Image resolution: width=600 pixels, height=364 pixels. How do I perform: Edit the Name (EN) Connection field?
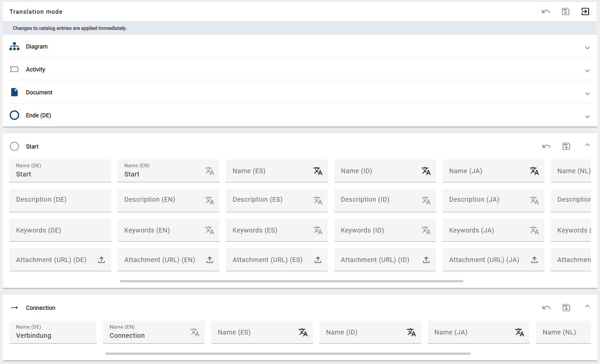pyautogui.click(x=148, y=335)
